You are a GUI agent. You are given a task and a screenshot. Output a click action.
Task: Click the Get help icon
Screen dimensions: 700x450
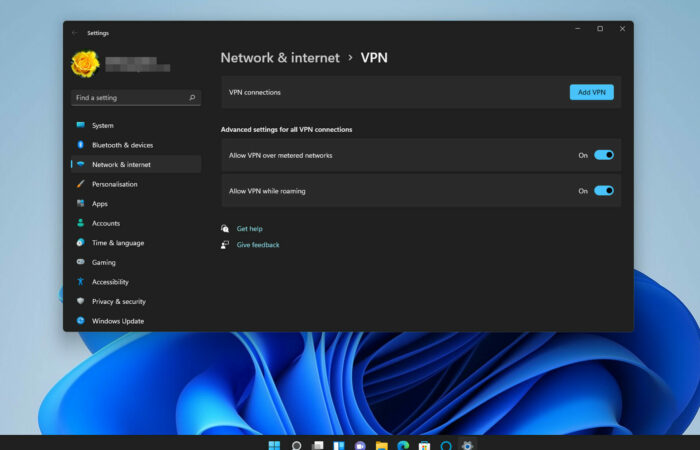click(225, 229)
